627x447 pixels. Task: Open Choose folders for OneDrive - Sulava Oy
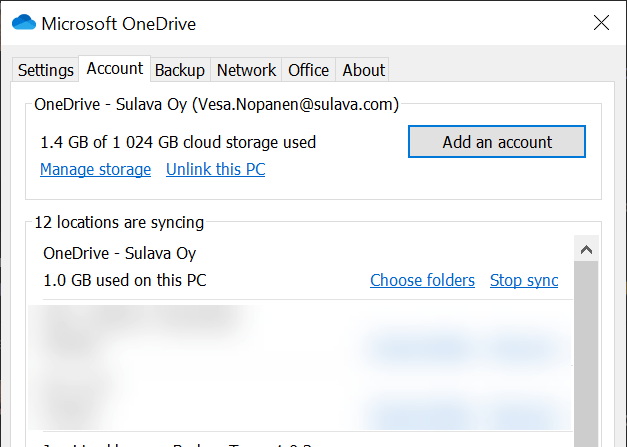tap(422, 280)
